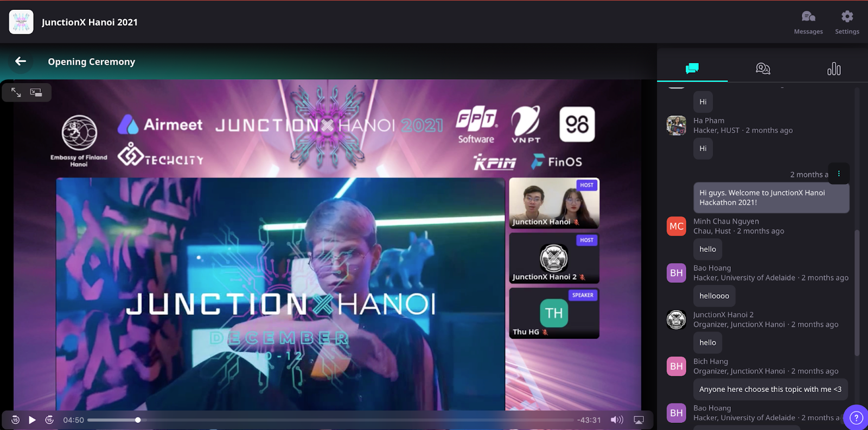Open three-dot menu on welcome message

pyautogui.click(x=839, y=174)
